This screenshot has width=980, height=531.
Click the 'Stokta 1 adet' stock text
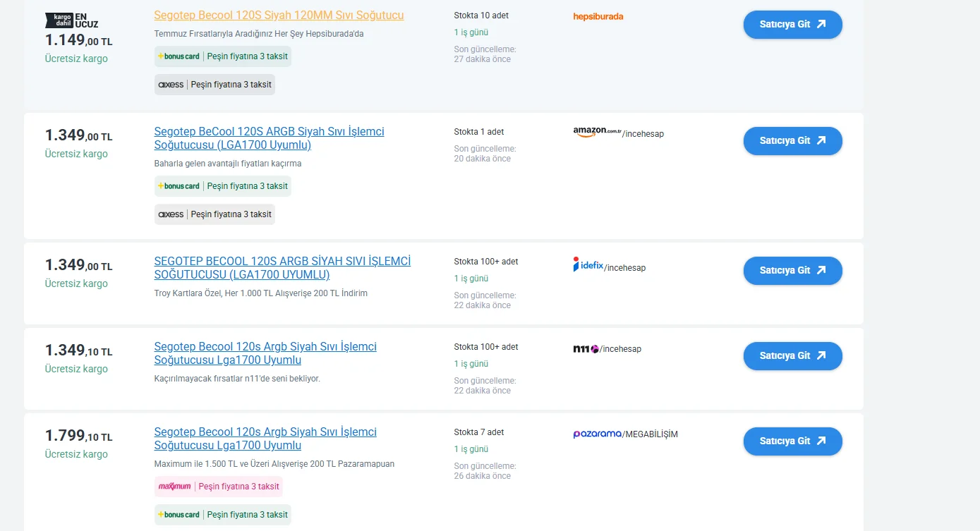[479, 132]
